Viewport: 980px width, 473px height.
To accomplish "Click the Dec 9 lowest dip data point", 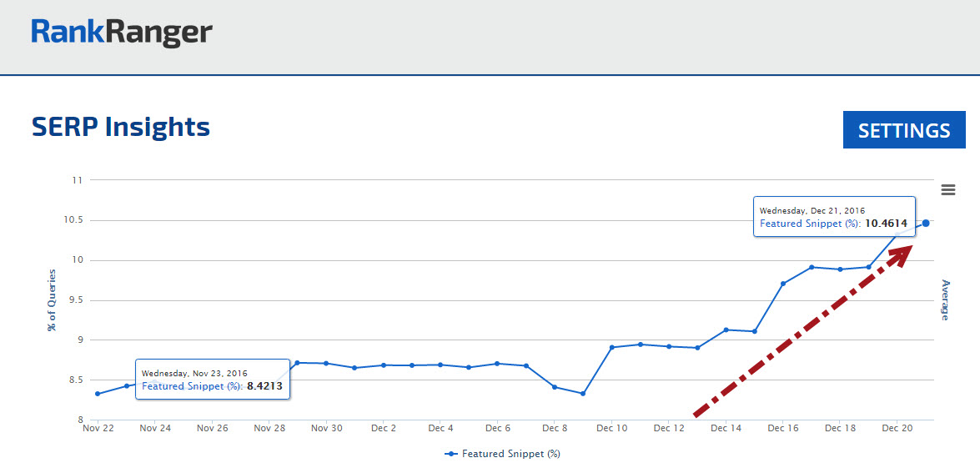I will (583, 394).
